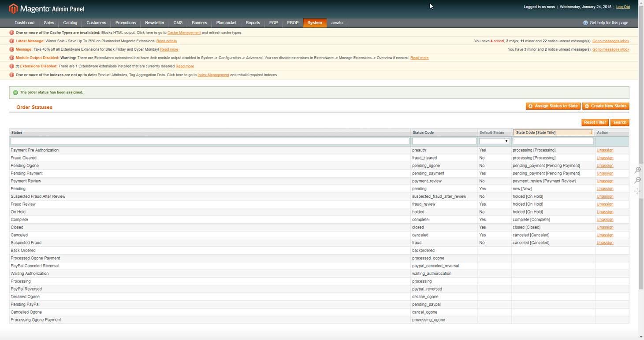Open the Newsletter menu
This screenshot has height=340, width=644.
pos(155,22)
